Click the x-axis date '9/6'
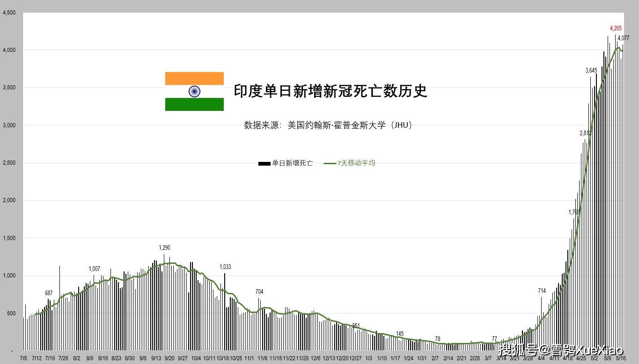639x364 pixels. point(143,358)
